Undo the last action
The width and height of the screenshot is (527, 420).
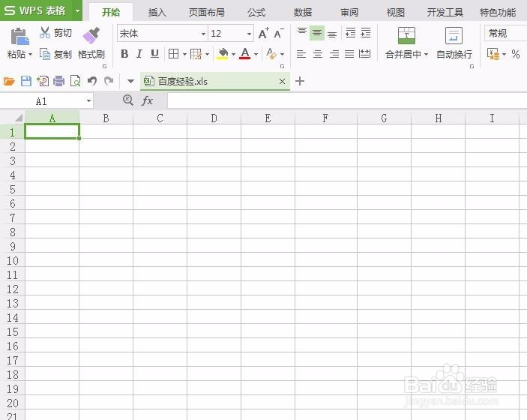coord(92,81)
